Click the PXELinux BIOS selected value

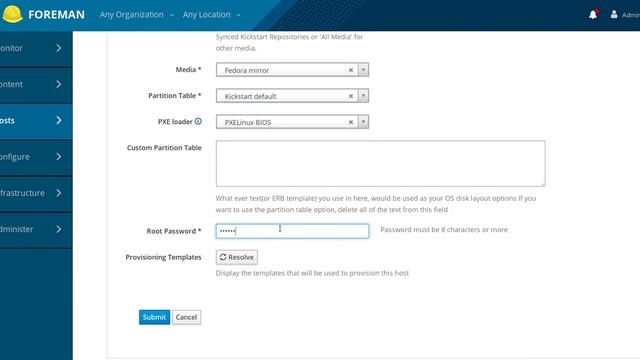248,122
